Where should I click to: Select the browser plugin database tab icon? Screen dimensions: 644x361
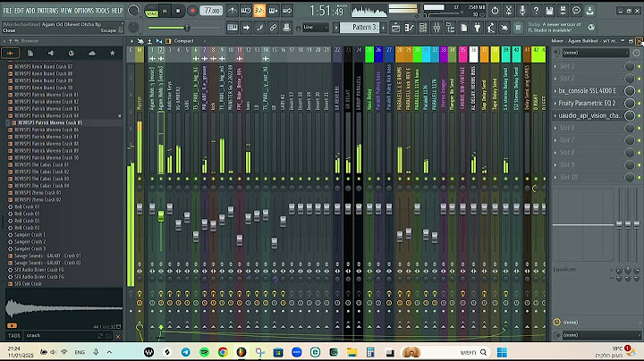(72, 53)
